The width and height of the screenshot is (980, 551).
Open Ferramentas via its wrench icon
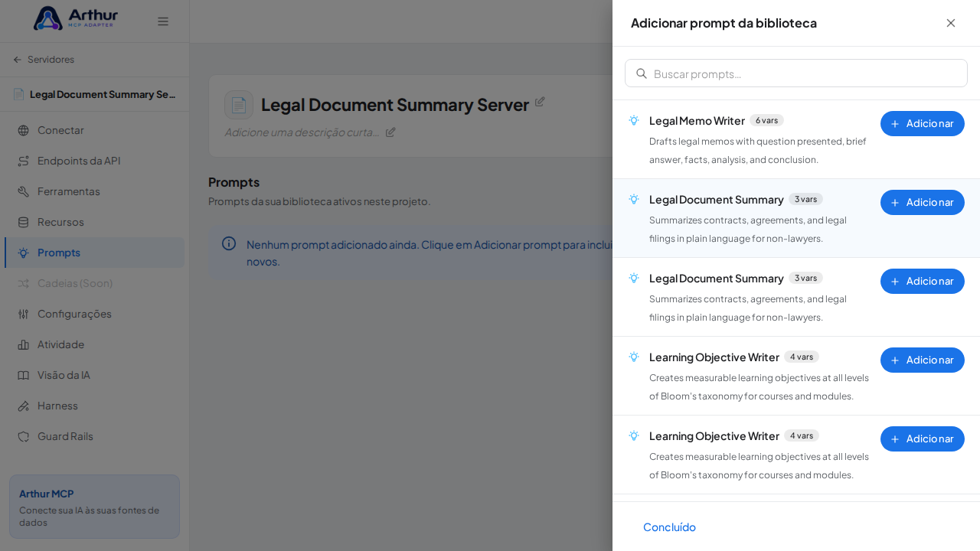(23, 191)
